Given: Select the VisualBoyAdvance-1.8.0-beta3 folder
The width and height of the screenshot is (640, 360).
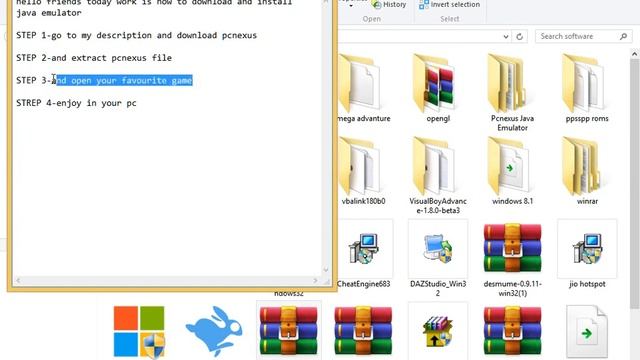Looking at the screenshot, I should (x=438, y=176).
